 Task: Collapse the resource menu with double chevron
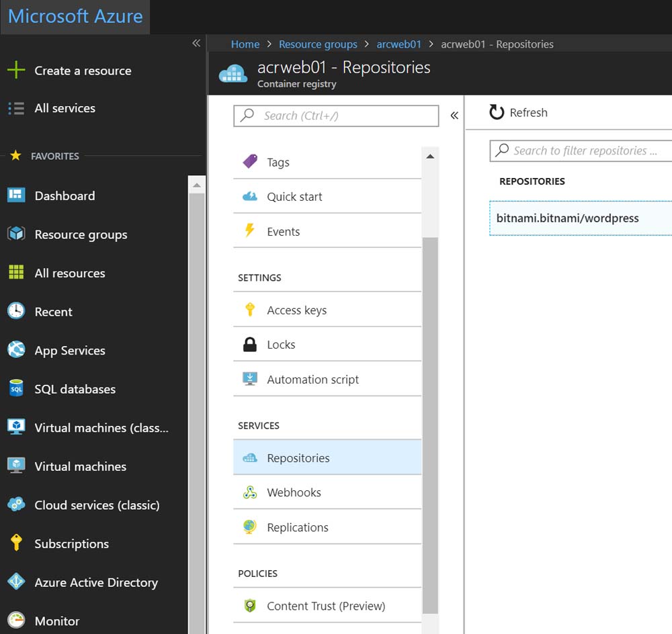tap(454, 116)
